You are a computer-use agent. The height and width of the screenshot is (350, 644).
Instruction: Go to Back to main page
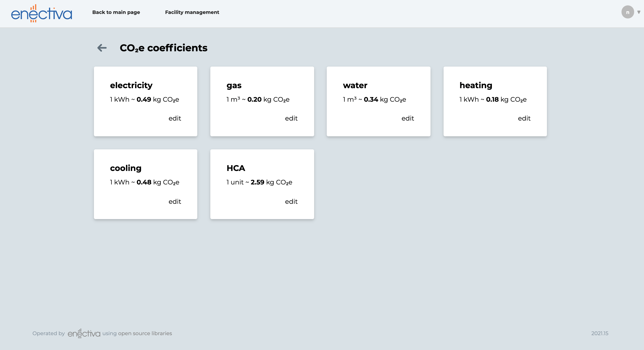coord(116,12)
